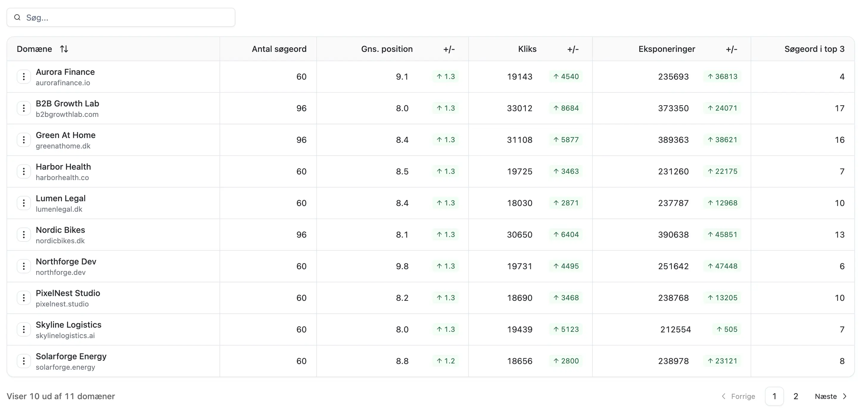The image size is (868, 415).
Task: Open the three-dot menu for Lumen Legal
Action: (x=24, y=203)
